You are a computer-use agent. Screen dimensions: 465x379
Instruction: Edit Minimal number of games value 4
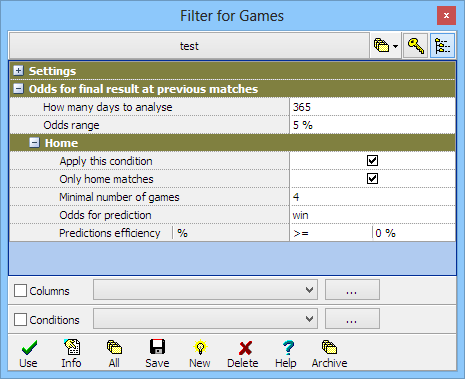(x=372, y=197)
